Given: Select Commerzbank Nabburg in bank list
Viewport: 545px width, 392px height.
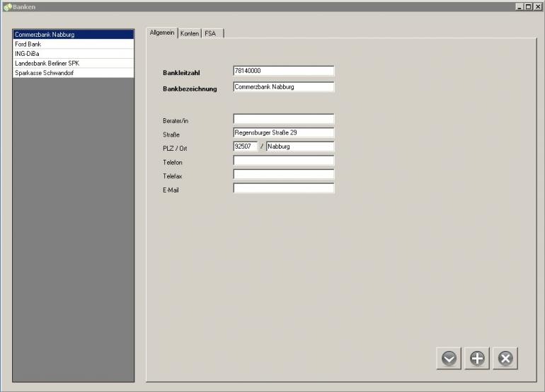Looking at the screenshot, I should (74, 35).
